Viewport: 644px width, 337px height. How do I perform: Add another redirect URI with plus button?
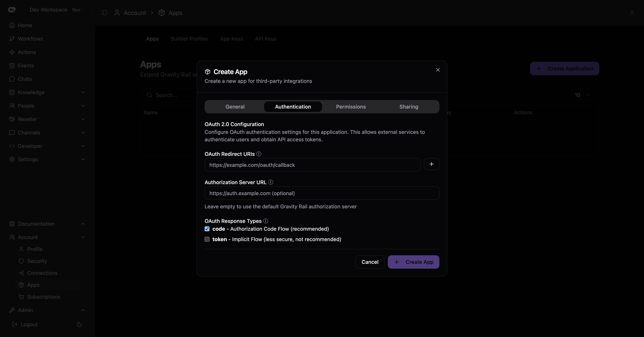(431, 164)
